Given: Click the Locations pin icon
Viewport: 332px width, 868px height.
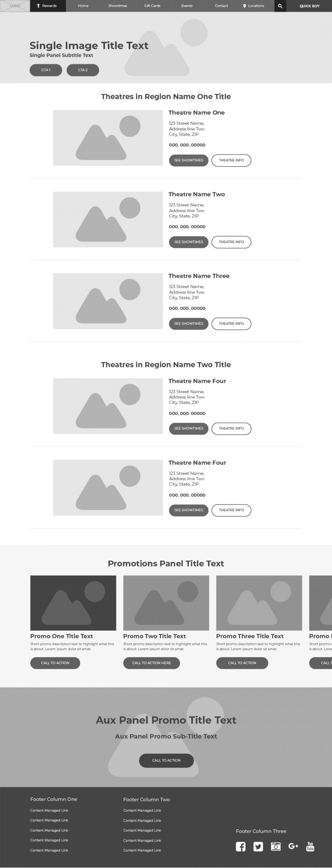Looking at the screenshot, I should 245,6.
